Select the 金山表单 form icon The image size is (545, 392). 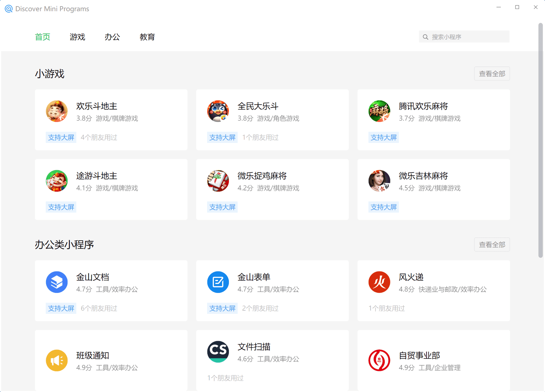[x=218, y=282]
